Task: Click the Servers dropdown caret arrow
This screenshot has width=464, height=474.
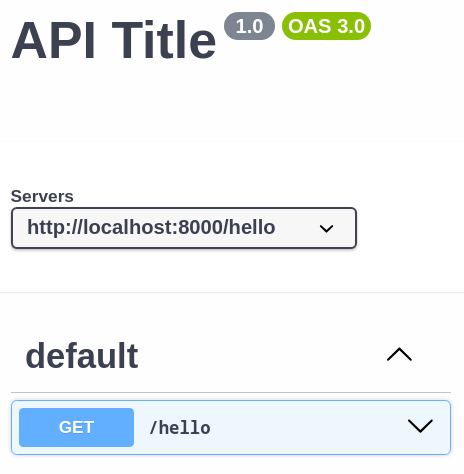Action: pyautogui.click(x=326, y=229)
